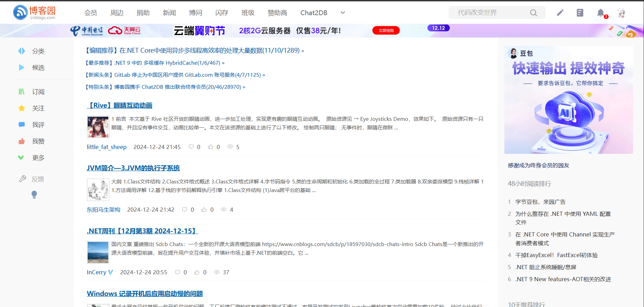Click like icon on the JVM post
This screenshot has height=307, width=644.
pos(204,209)
